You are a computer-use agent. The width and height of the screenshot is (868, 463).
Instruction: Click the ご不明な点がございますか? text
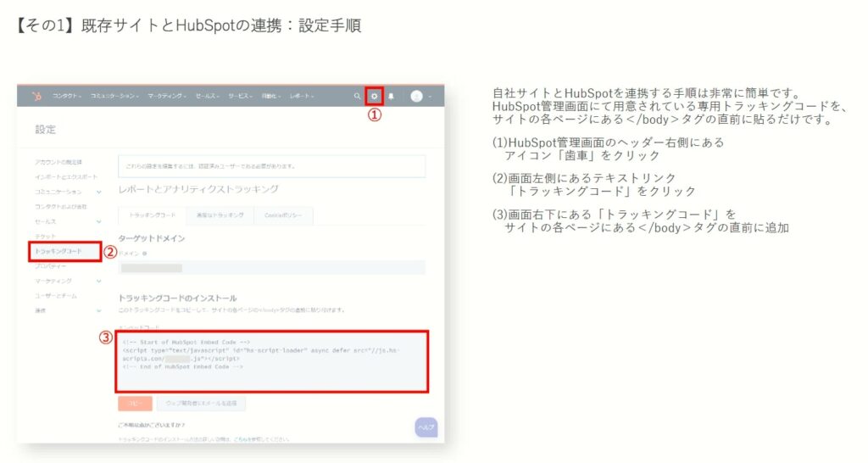click(x=151, y=425)
